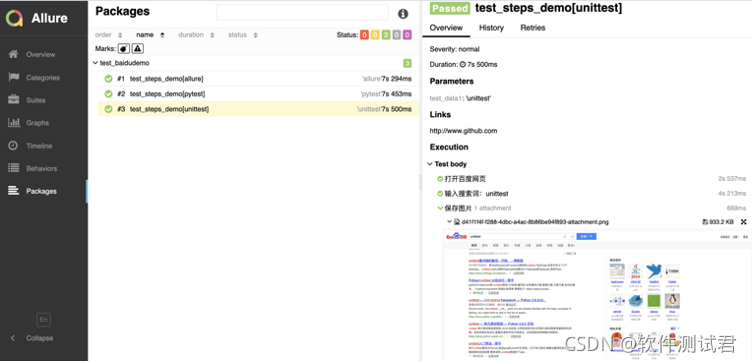752x362 pixels.
Task: Switch to the History tab
Action: (491, 28)
